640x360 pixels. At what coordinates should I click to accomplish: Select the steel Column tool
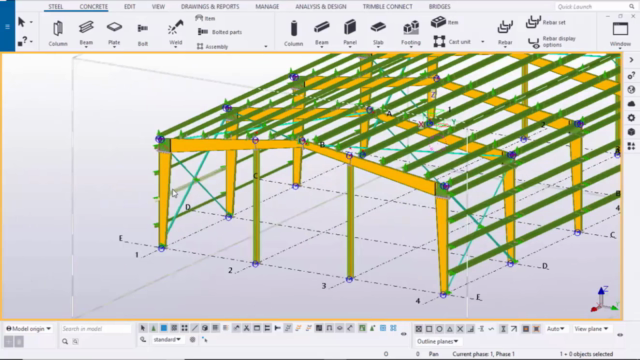[x=58, y=33]
